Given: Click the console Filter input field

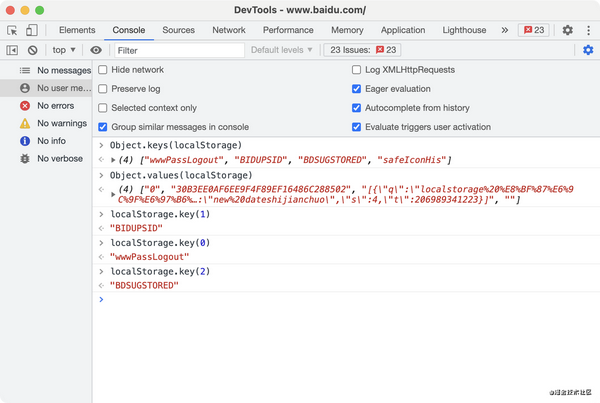Looking at the screenshot, I should coord(177,50).
